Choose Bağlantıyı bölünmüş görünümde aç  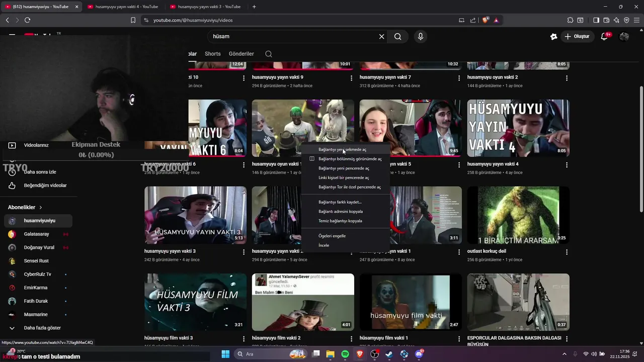346,159
